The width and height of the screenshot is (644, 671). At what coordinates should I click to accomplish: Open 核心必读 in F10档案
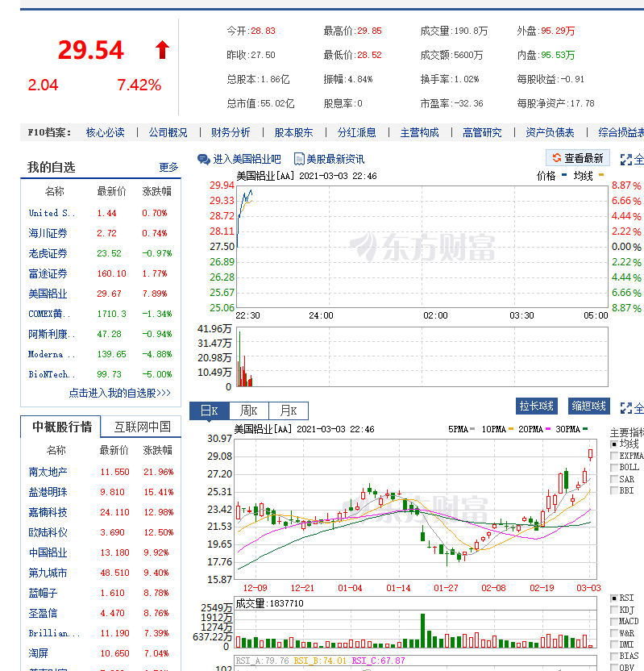coord(106,132)
